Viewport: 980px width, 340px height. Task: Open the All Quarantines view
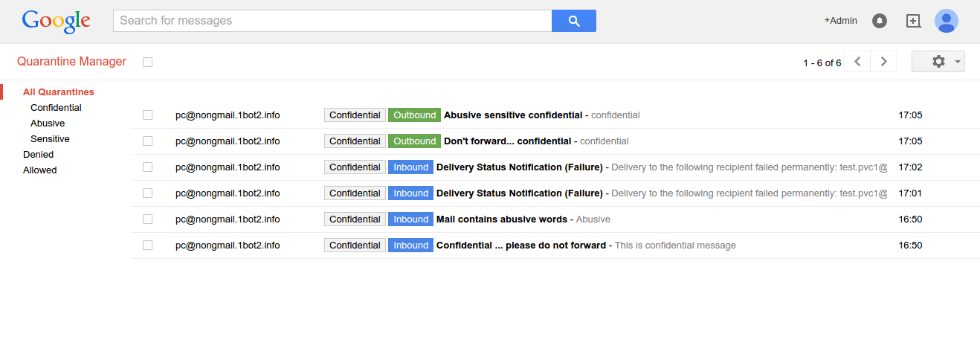59,92
